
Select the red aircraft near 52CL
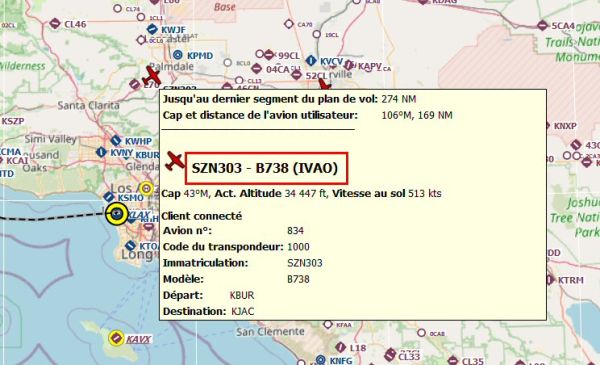click(x=324, y=84)
